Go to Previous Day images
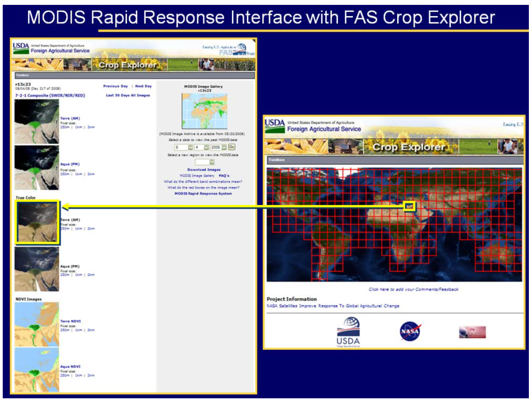Image resolution: width=532 pixels, height=402 pixels. 115,86
